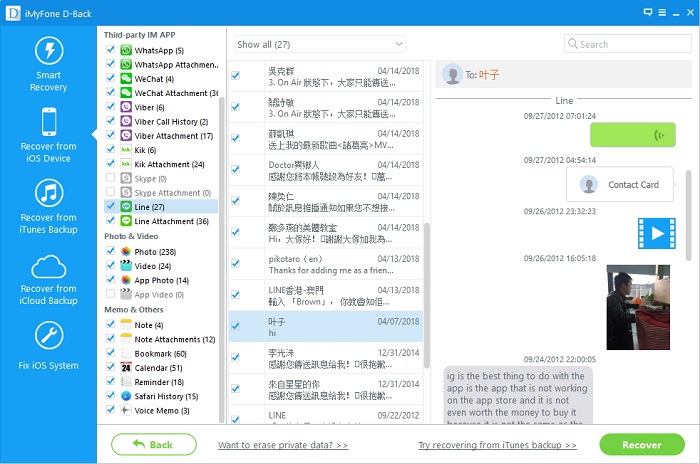The width and height of the screenshot is (700, 464).
Task: Click the gray text message bubble
Action: [518, 395]
